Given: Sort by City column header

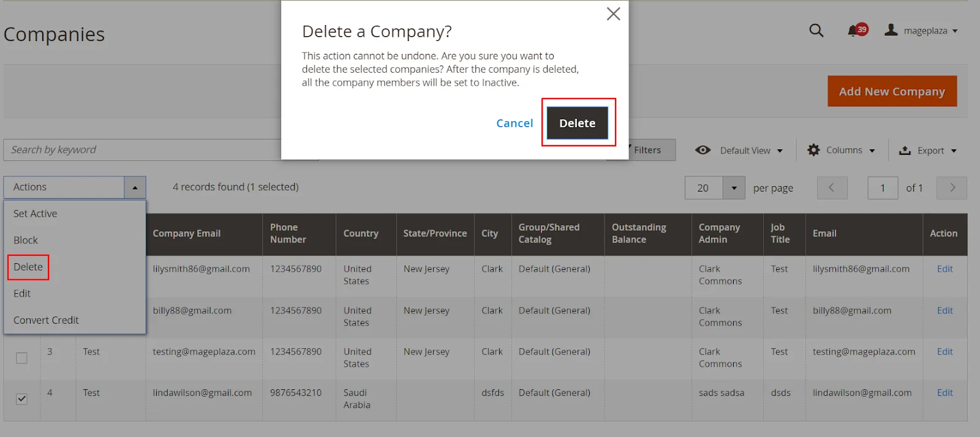Looking at the screenshot, I should click(492, 234).
